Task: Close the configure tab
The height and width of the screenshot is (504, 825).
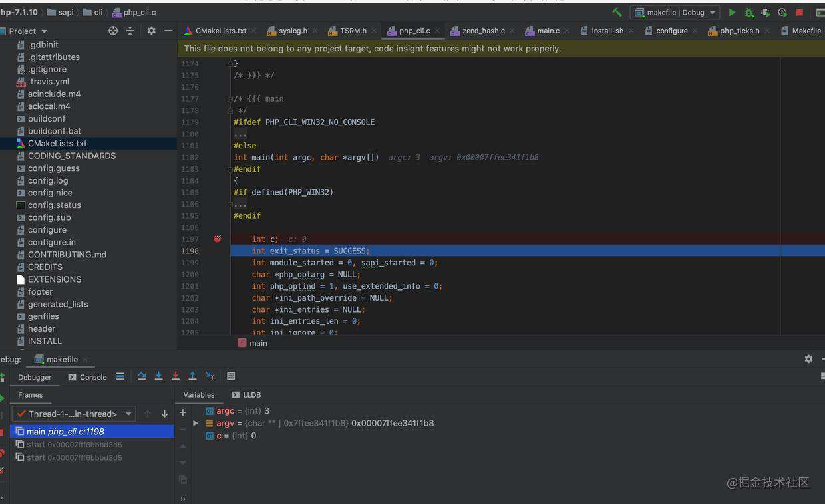Action: click(695, 31)
